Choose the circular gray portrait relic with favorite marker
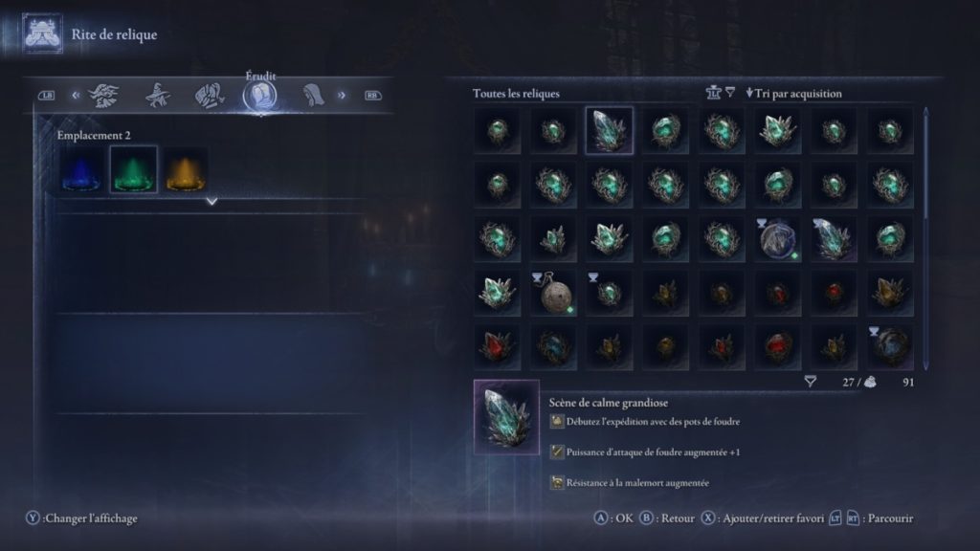Screen dimensions: 980x551 pos(777,238)
